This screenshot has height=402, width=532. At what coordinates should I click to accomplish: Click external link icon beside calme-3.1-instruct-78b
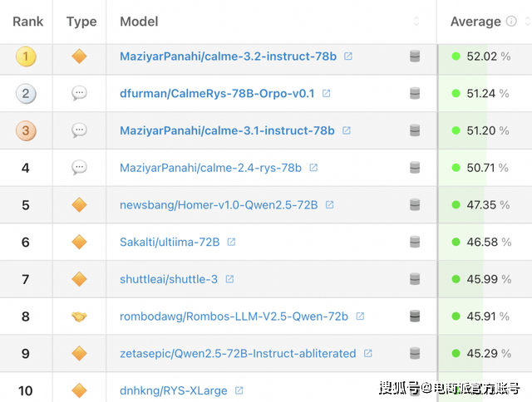pyautogui.click(x=347, y=130)
